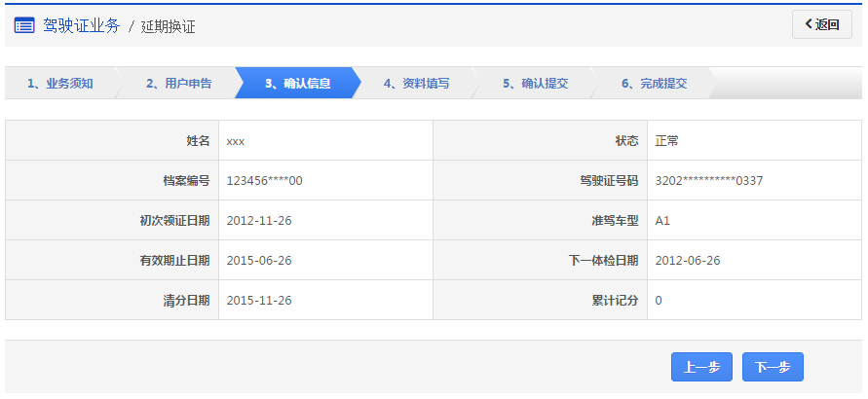Screen dimensions: 868x399
Task: Click the 驾驶证号码 masked number value
Action: (x=708, y=181)
